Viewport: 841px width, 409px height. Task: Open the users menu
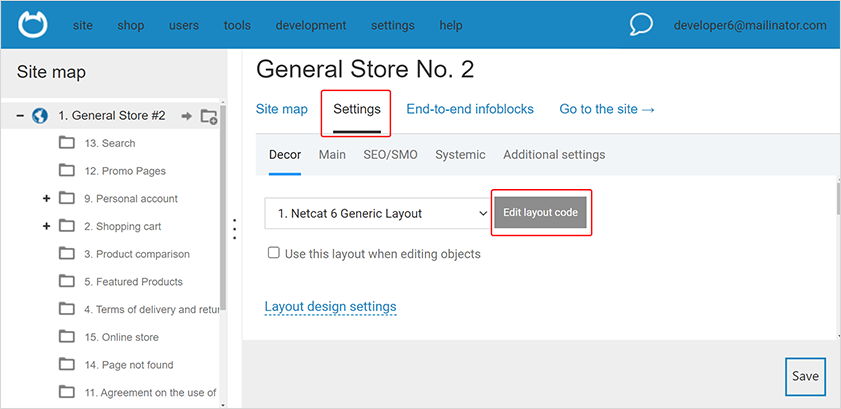(x=184, y=25)
